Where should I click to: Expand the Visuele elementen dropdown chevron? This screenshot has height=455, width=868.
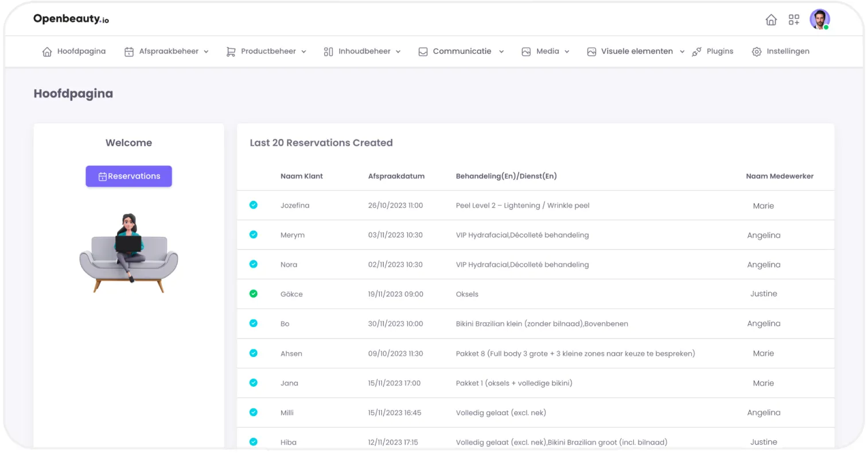click(682, 52)
